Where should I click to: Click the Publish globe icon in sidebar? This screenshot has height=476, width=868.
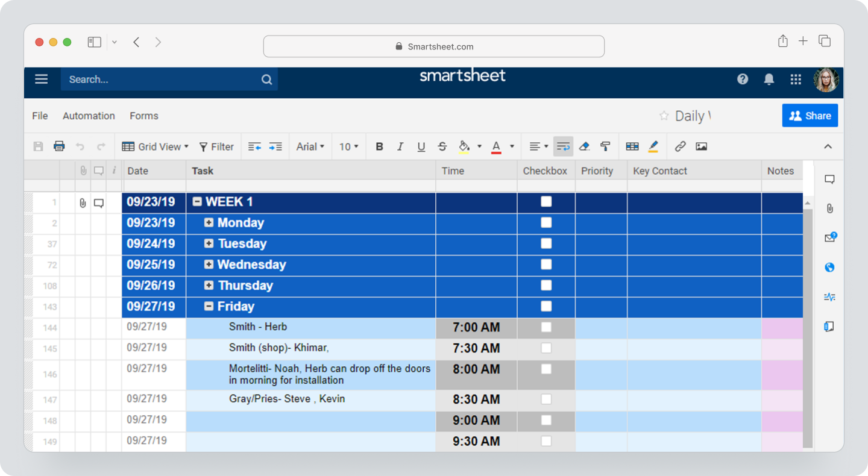(x=829, y=267)
